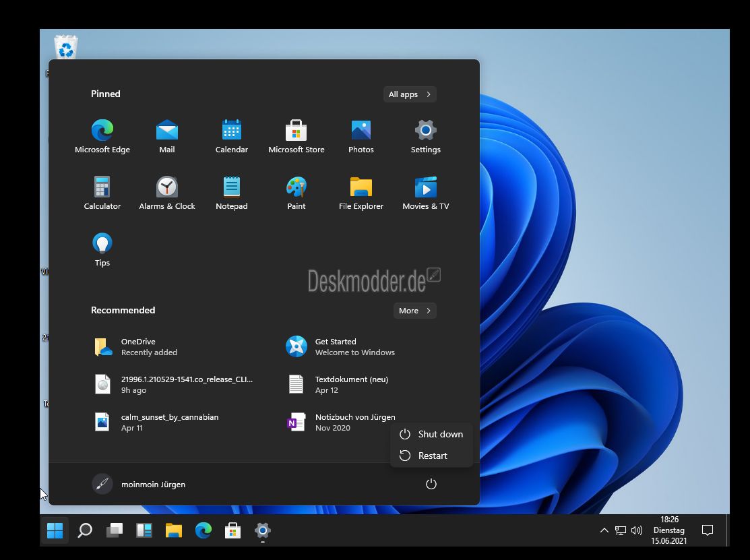Open Microsoft Edge from pinned apps
This screenshot has height=560, width=750.
(x=102, y=136)
